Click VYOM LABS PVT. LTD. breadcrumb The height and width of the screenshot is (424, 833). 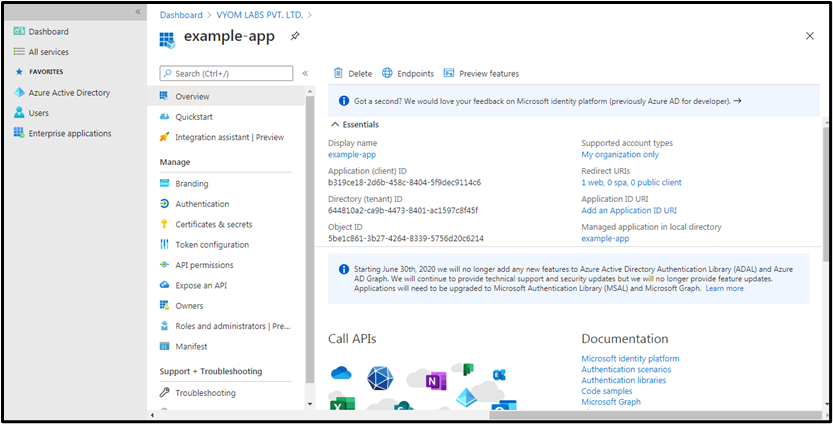pos(258,15)
